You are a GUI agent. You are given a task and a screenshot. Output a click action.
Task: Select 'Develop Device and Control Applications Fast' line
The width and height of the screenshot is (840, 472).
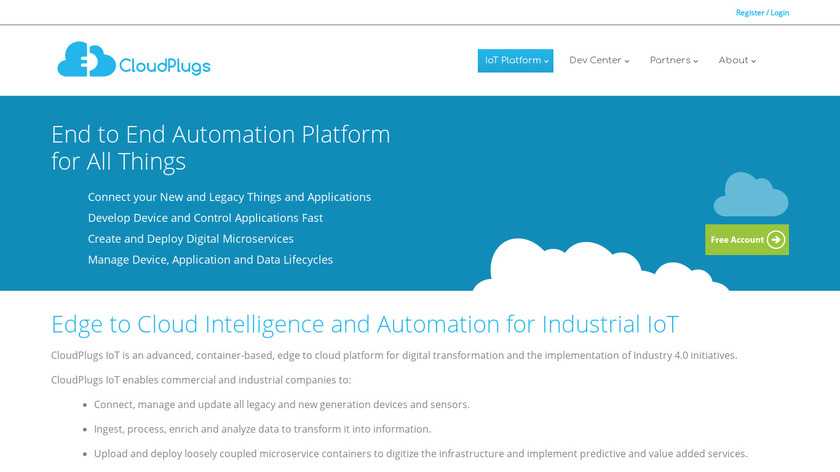tap(205, 218)
